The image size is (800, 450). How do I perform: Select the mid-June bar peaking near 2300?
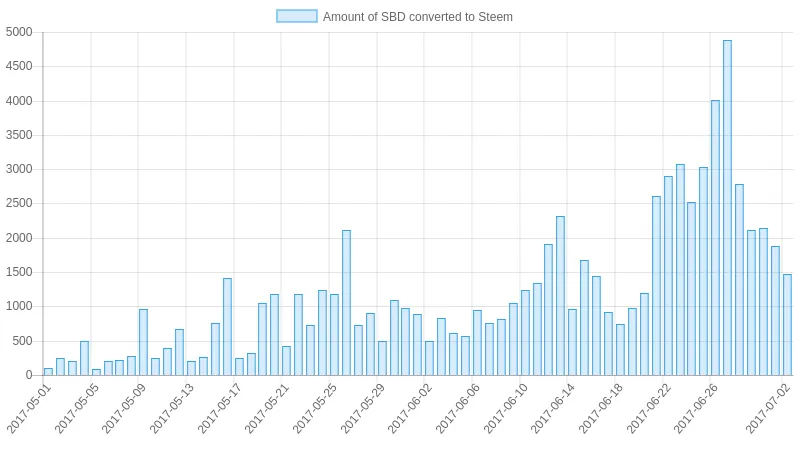point(560,296)
